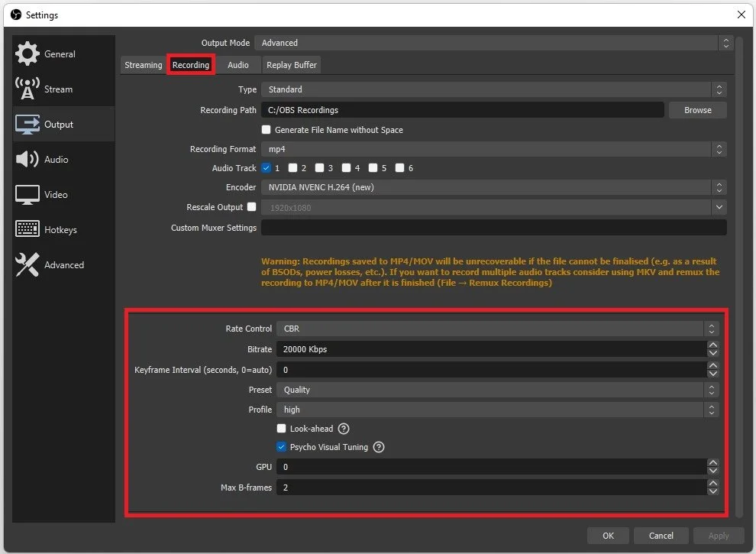Select General in the sidebar

[63, 53]
